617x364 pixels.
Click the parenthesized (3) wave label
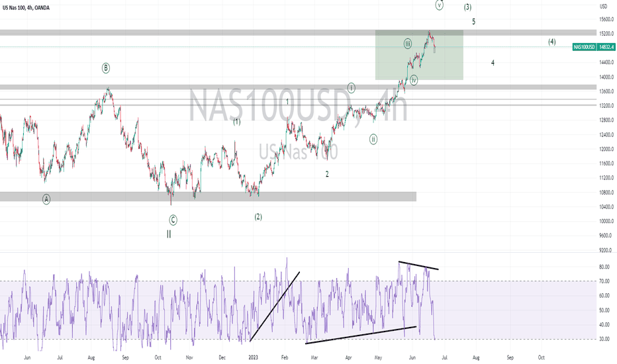[x=467, y=7]
